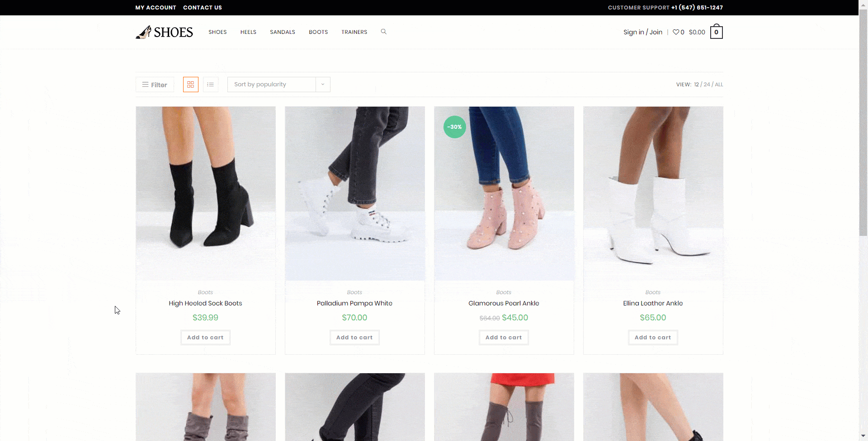868x441 pixels.
Task: Open the CONTACT US page
Action: click(x=202, y=7)
